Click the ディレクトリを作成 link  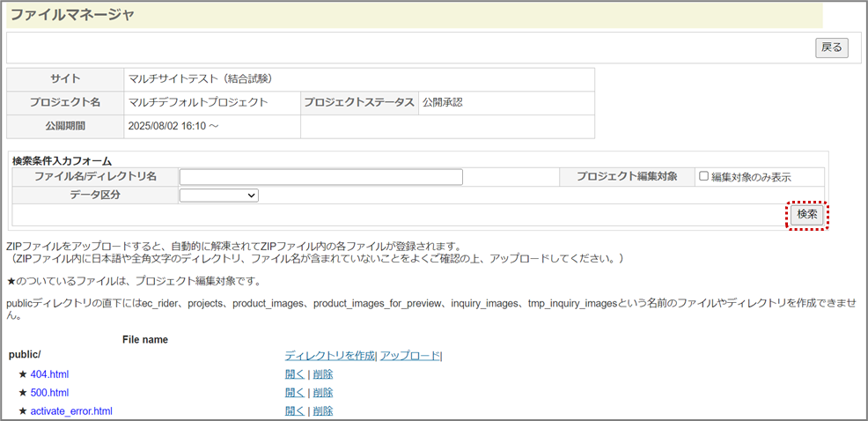click(330, 356)
